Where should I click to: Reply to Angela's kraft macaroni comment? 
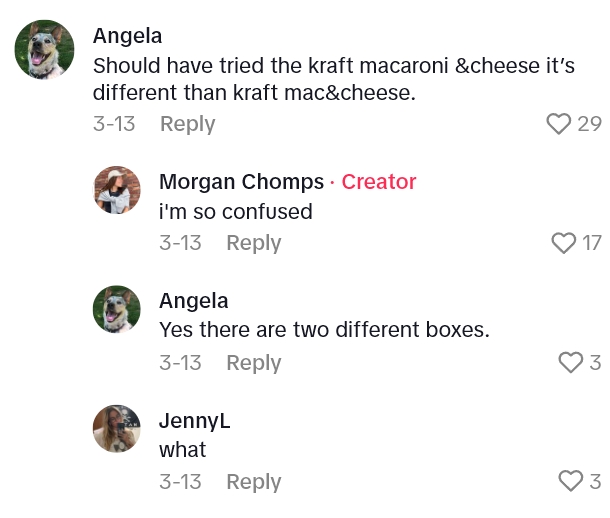[x=187, y=124]
